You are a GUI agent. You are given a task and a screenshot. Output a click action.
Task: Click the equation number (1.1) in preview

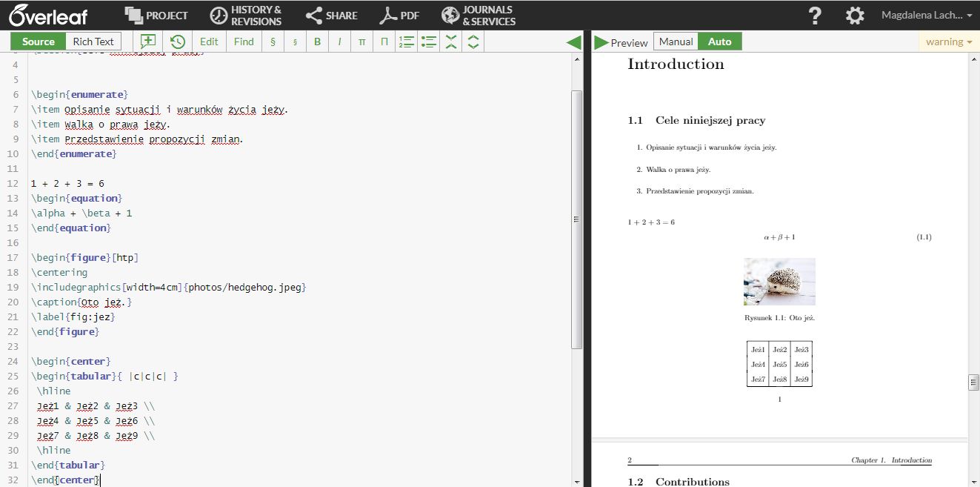coord(924,237)
